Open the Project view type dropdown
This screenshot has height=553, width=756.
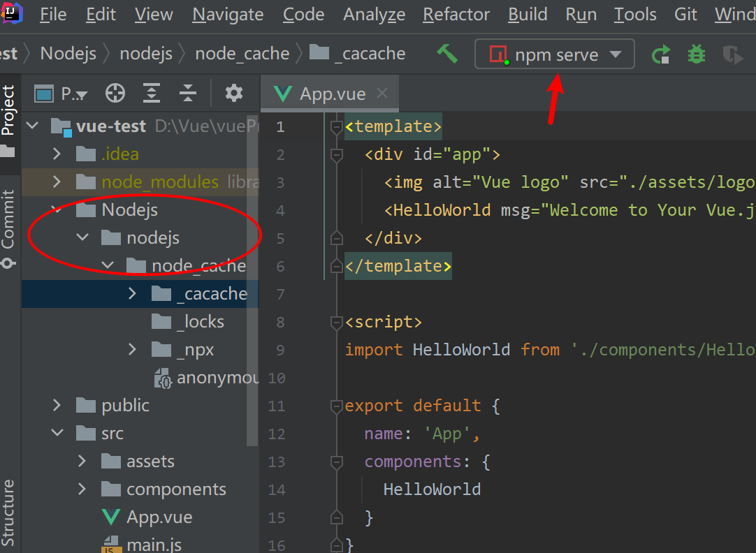click(61, 94)
